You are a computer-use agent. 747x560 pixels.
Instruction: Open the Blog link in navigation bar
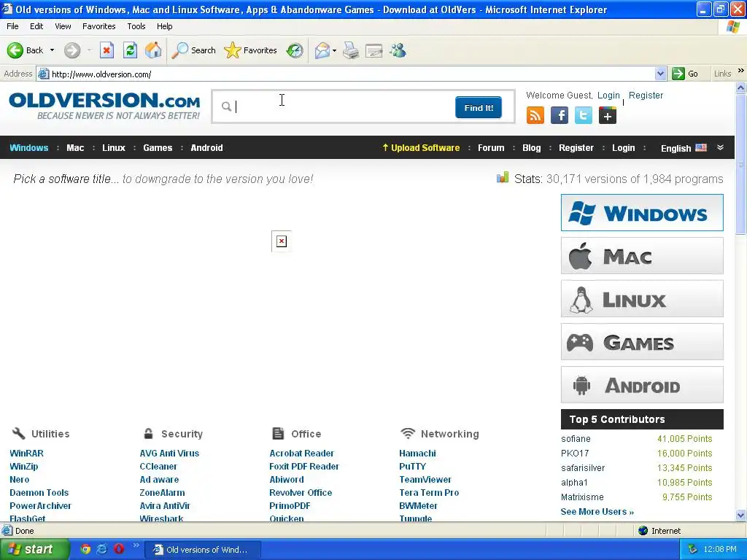point(531,147)
